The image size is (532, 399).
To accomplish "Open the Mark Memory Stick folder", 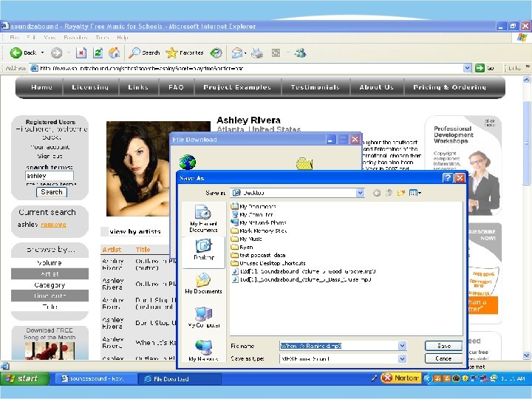I will [259, 231].
